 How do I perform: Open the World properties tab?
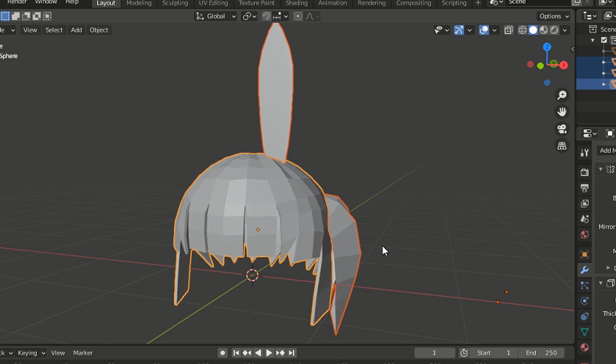(584, 235)
